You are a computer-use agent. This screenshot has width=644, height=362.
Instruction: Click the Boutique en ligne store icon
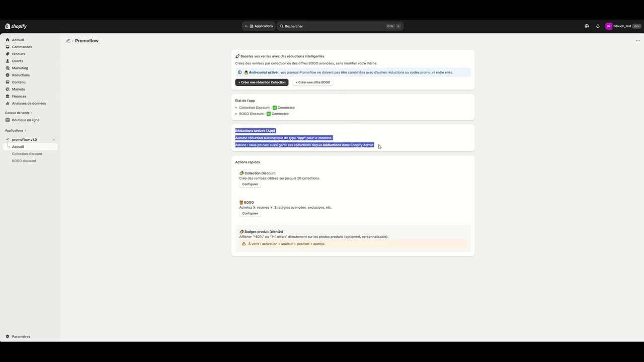click(x=8, y=120)
